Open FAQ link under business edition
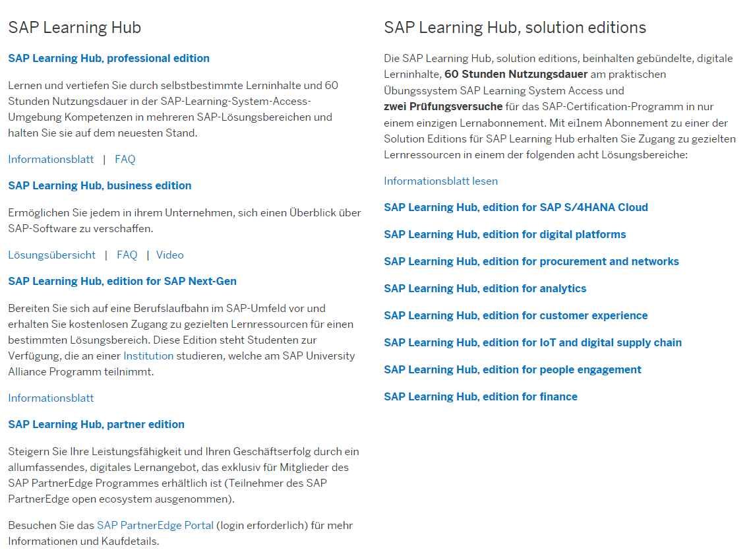Viewport: 751px width, 560px height. point(127,255)
